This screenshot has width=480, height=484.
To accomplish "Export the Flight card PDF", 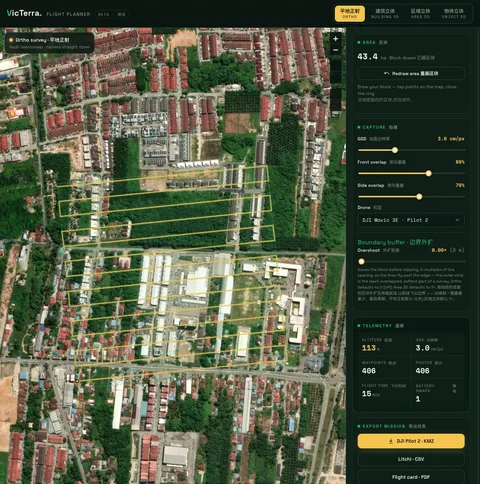I will 411,477.
